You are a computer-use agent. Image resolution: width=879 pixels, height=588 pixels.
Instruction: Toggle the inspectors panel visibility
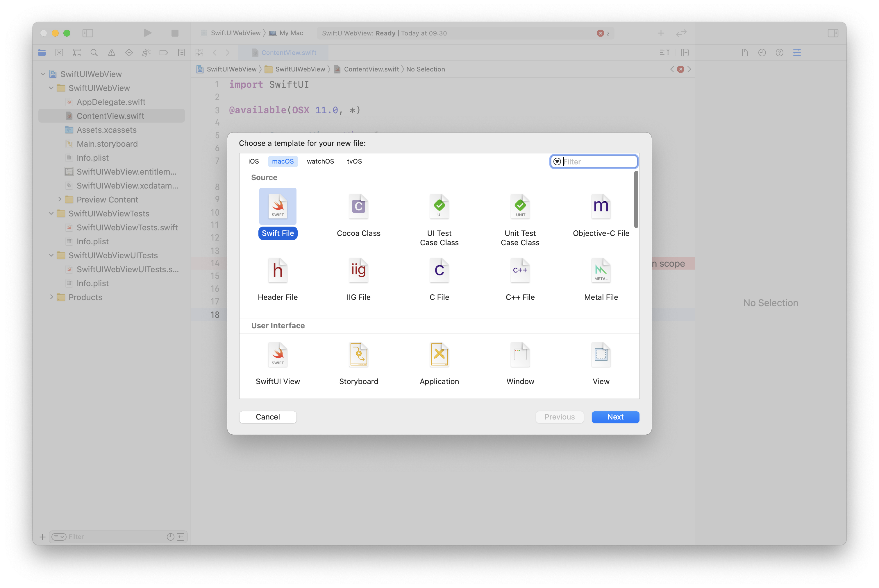pyautogui.click(x=833, y=33)
